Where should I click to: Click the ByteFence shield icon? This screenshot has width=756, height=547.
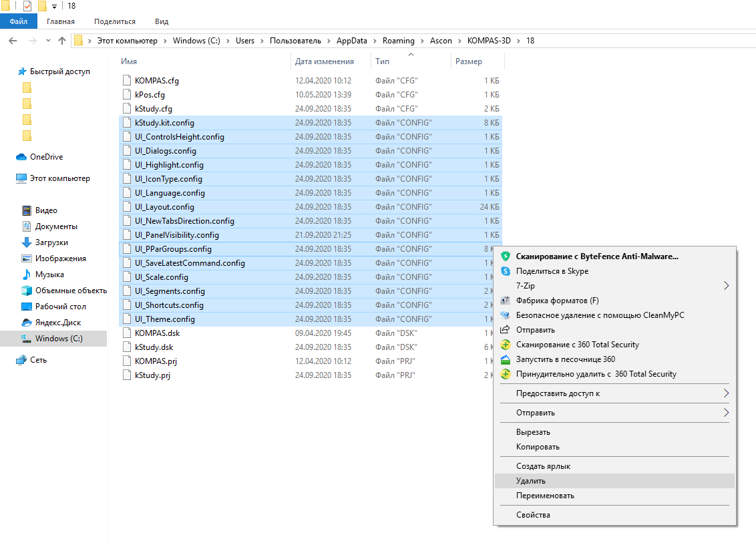click(x=506, y=256)
